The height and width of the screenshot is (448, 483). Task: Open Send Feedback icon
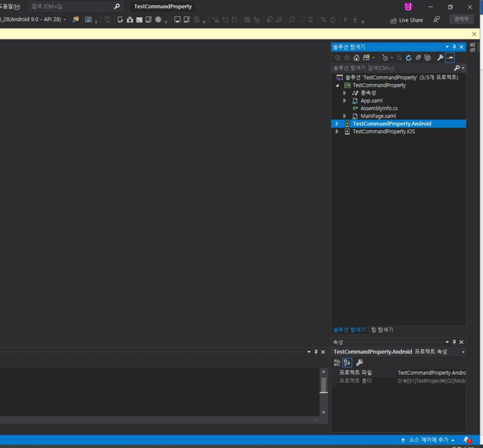click(436, 20)
